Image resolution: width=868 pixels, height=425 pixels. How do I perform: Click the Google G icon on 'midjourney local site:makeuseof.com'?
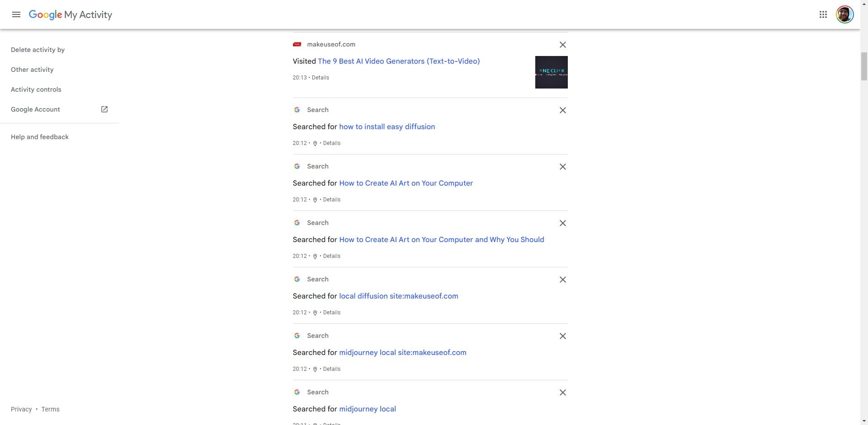pos(297,336)
